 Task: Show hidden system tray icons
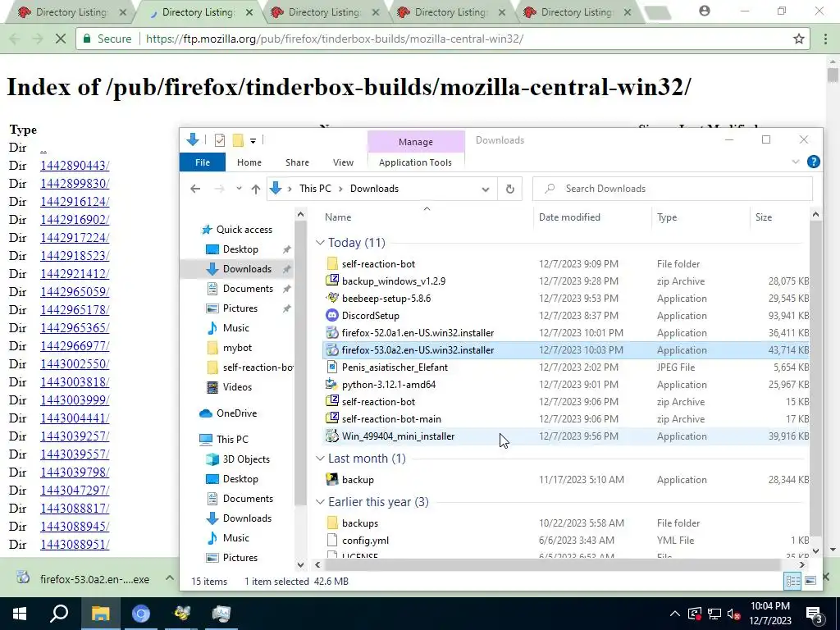click(x=675, y=614)
